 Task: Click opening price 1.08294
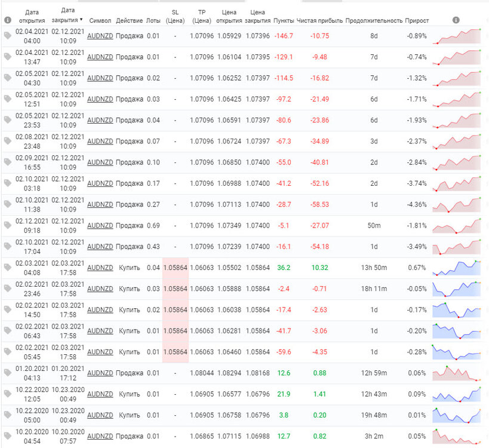coord(229,373)
